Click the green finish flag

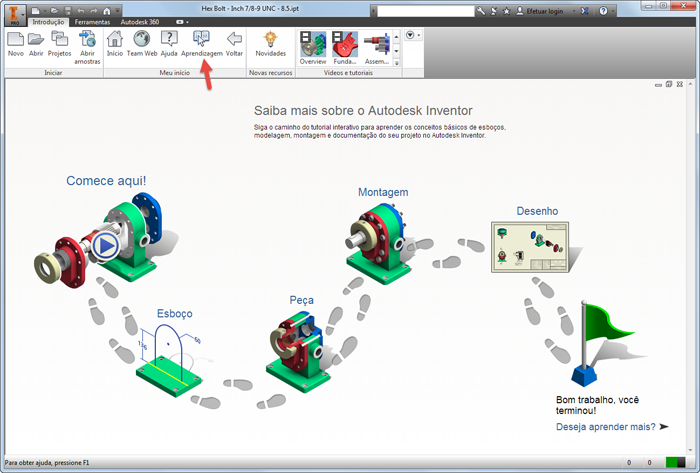click(x=602, y=344)
